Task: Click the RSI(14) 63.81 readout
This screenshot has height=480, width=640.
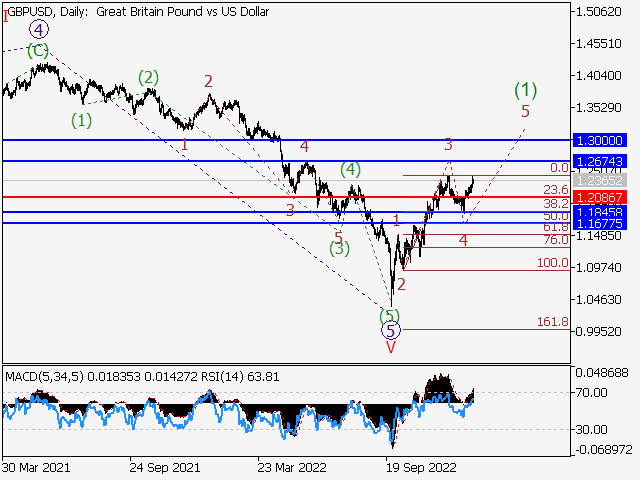Action: [240, 377]
